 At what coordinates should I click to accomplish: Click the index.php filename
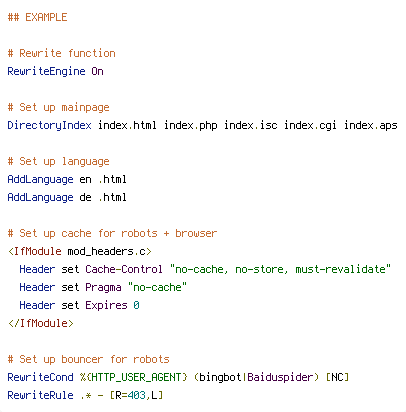(x=191, y=126)
